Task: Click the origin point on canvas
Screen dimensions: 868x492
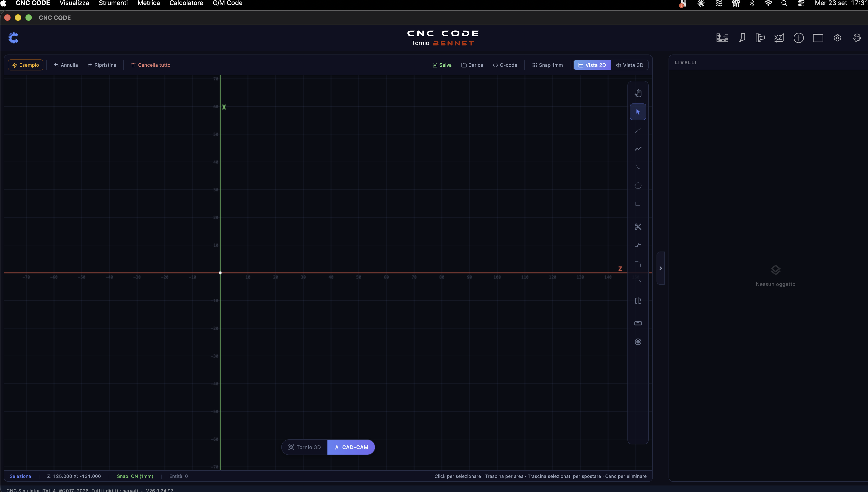Action: coord(220,273)
